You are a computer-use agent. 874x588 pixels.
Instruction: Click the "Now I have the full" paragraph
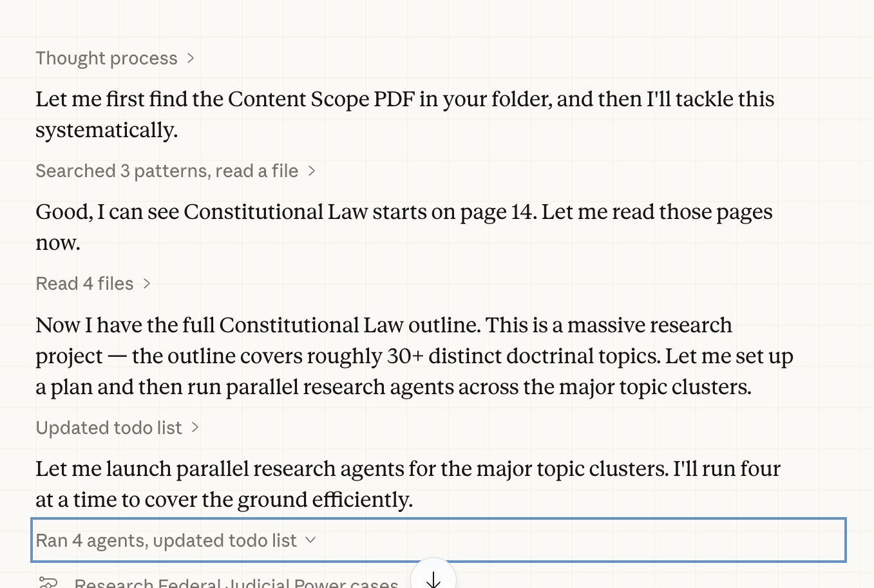pos(414,356)
